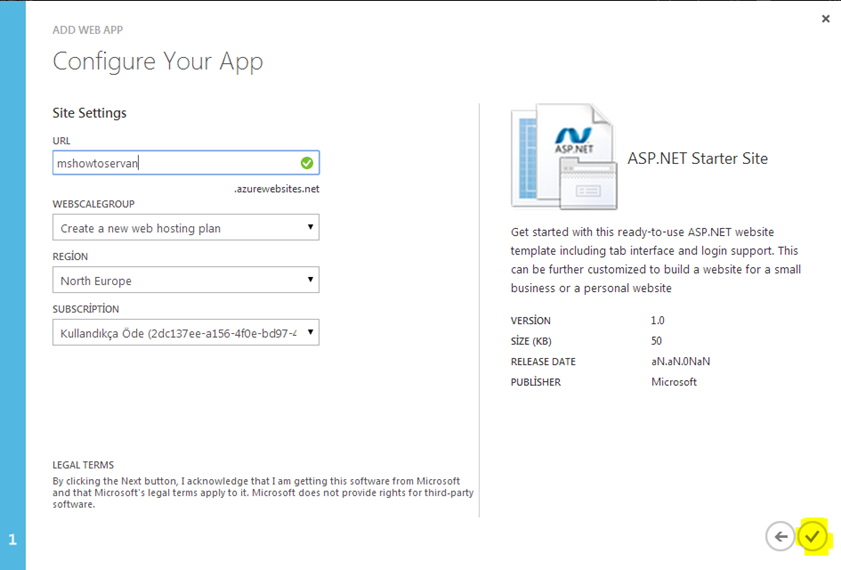The image size is (841, 570).
Task: Click the ASP.NET Starter Site title
Action: coord(697,158)
